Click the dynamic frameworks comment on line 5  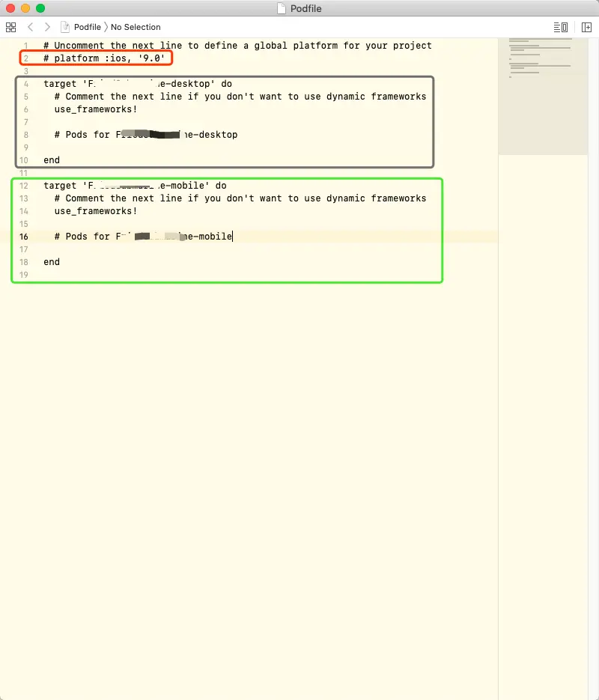240,97
